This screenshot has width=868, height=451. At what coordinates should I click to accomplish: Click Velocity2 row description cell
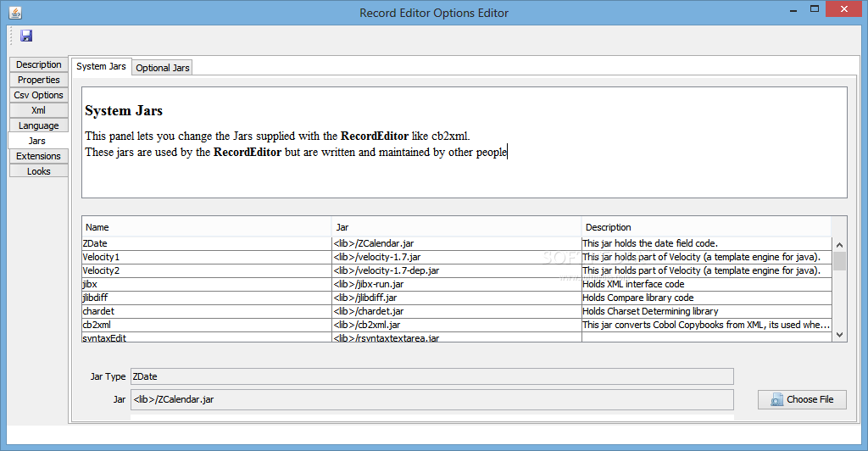pyautogui.click(x=706, y=270)
